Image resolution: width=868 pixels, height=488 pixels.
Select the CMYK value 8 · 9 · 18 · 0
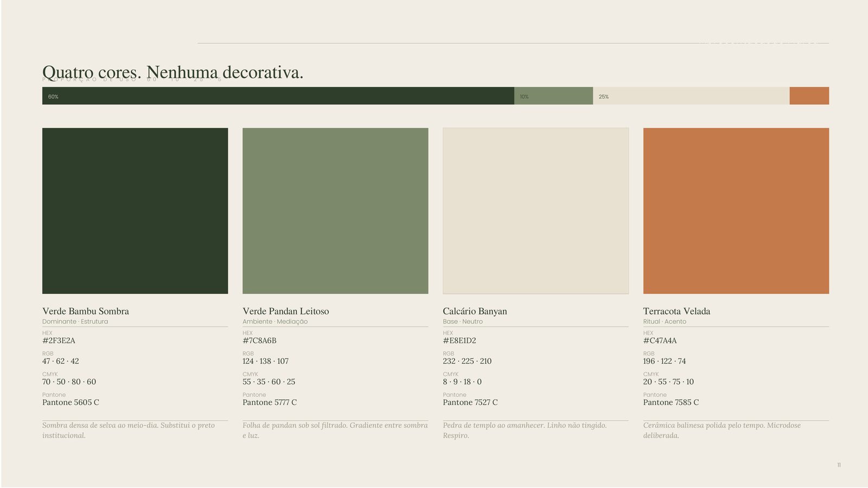coord(462,382)
